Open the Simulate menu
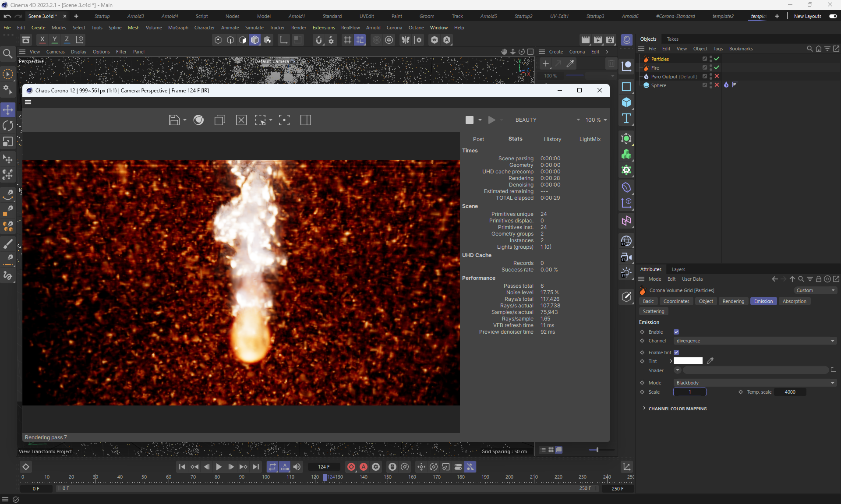 click(x=254, y=28)
